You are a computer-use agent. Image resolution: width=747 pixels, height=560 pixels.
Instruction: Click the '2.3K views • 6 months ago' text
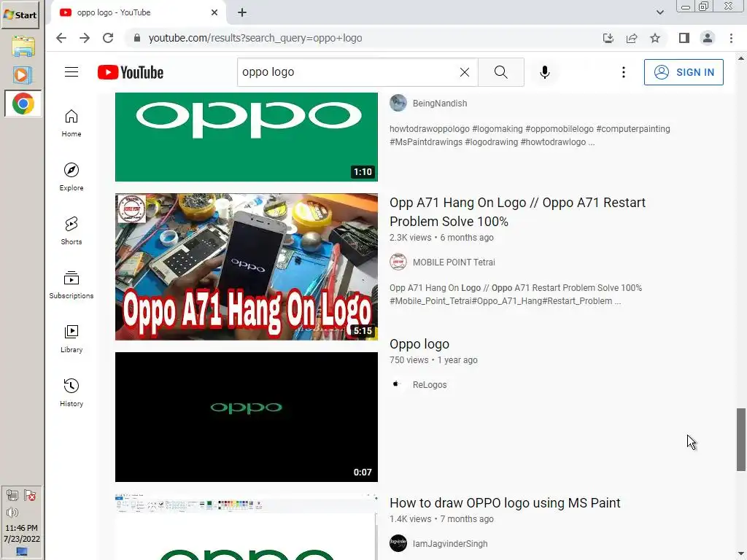coord(441,237)
